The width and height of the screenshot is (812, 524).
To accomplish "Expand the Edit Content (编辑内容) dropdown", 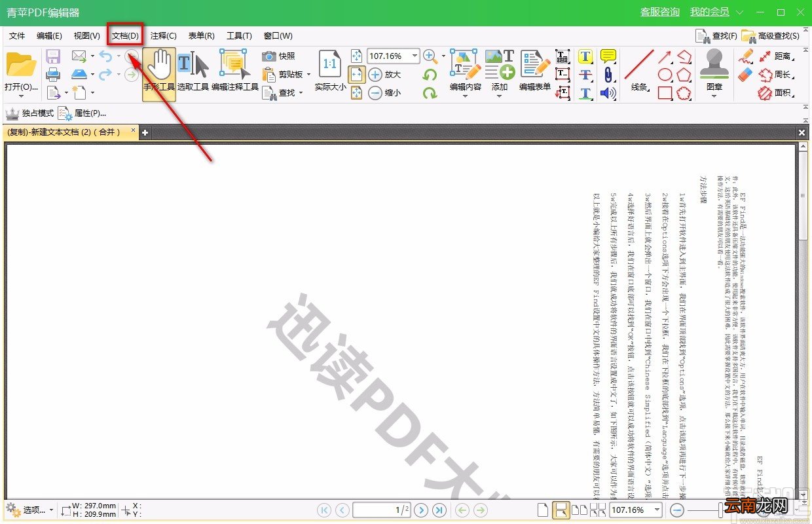I will (466, 96).
